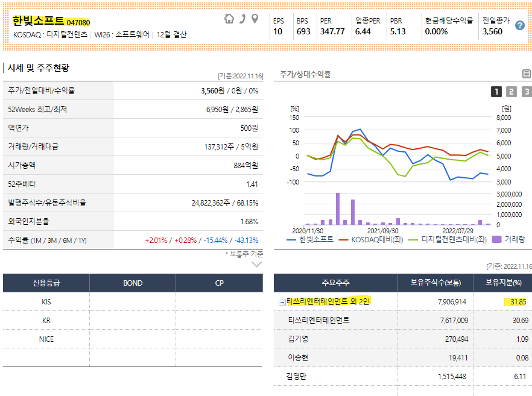
Task: Click the CP column header
Action: coord(219,283)
